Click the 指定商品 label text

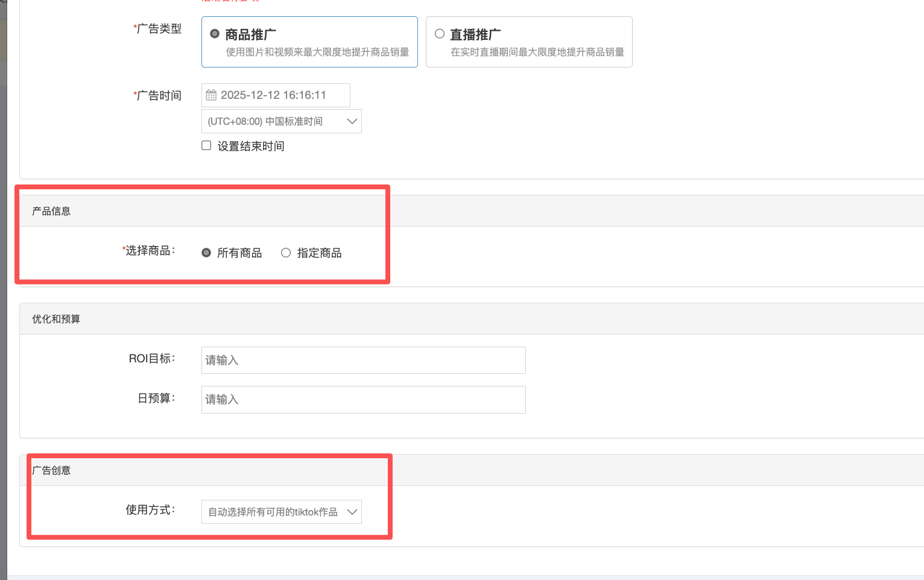click(319, 253)
